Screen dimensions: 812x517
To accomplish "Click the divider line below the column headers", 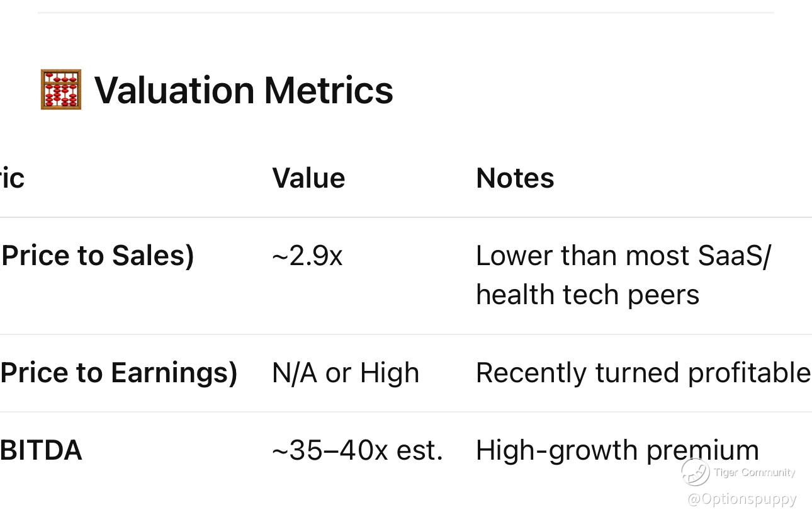I will pyautogui.click(x=406, y=217).
